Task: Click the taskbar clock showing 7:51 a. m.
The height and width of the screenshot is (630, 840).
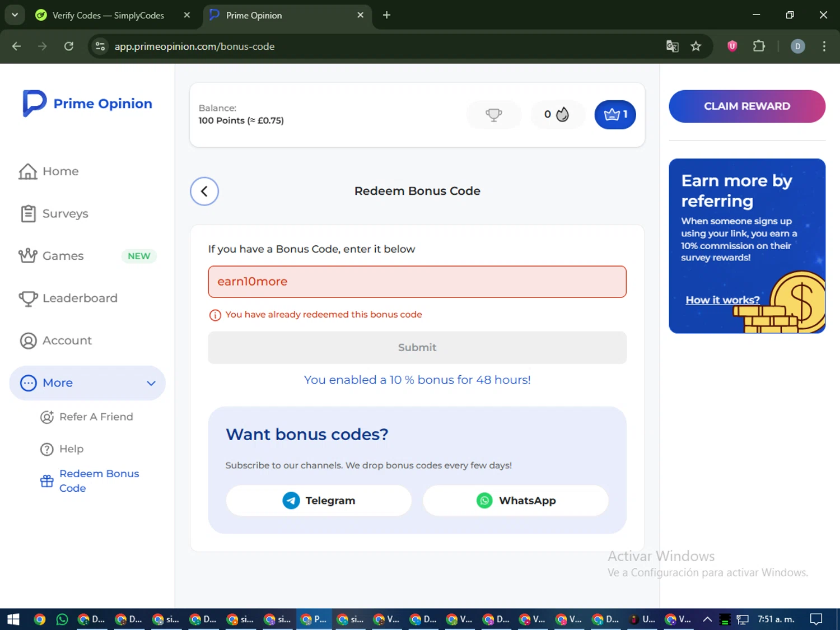Action: [x=776, y=619]
